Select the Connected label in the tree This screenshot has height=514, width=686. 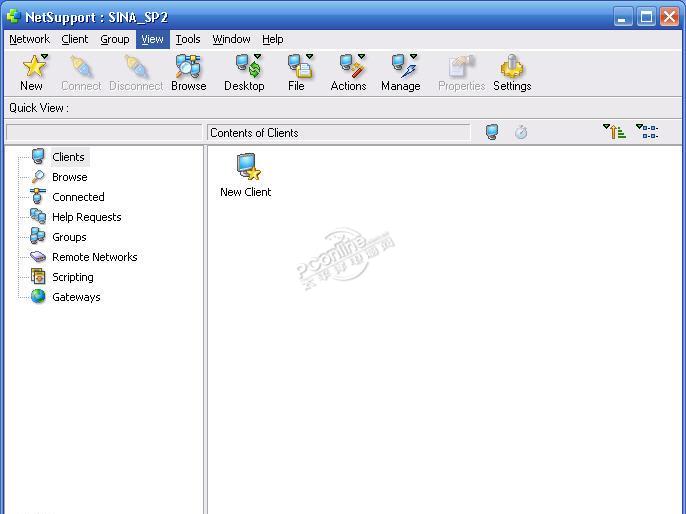click(78, 197)
